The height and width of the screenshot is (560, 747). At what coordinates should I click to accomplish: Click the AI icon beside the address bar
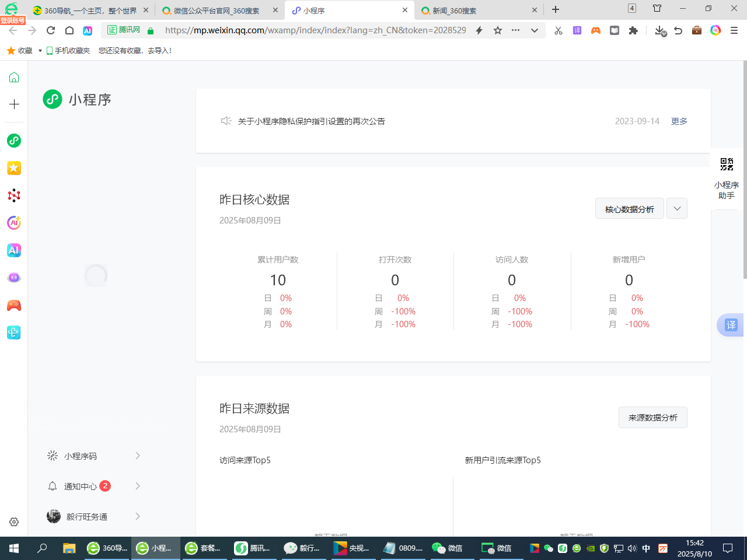point(88,30)
